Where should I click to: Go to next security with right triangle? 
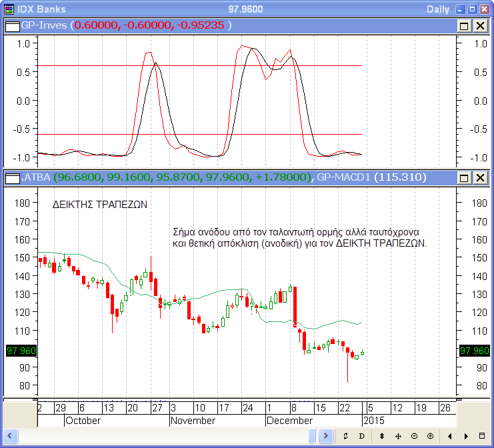[x=466, y=436]
